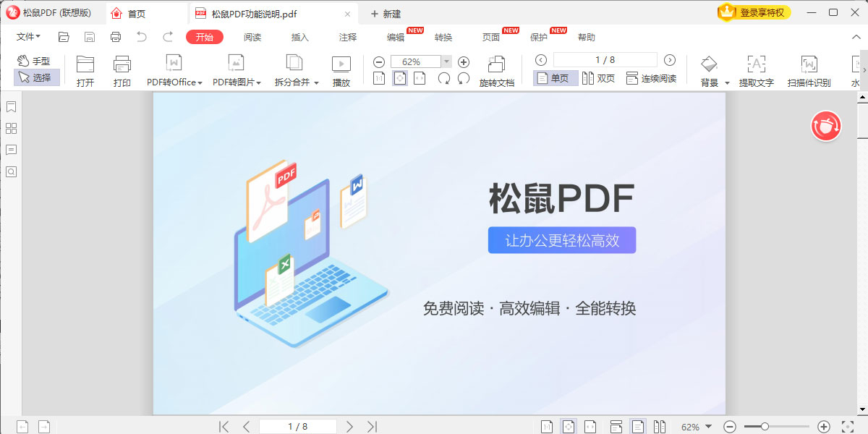Close the 松鼠PDF功能说明.pdf tab
868x434 pixels.
tap(348, 14)
